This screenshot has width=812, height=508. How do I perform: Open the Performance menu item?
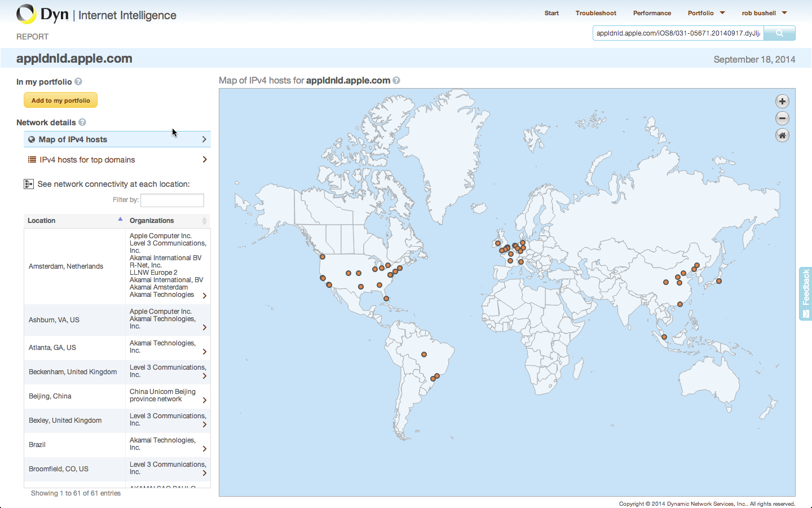tap(652, 13)
